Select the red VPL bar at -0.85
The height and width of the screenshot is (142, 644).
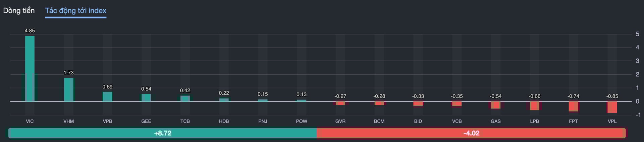[612, 107]
